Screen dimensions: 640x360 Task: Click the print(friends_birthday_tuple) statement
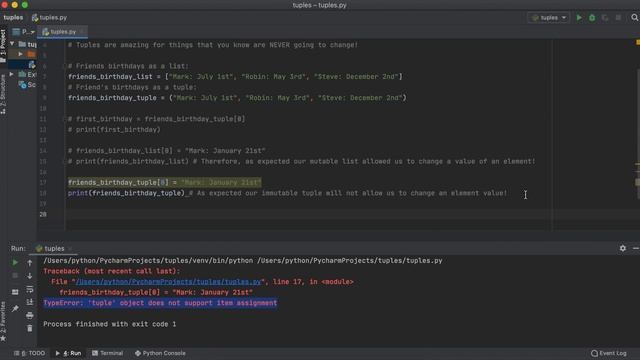126,193
